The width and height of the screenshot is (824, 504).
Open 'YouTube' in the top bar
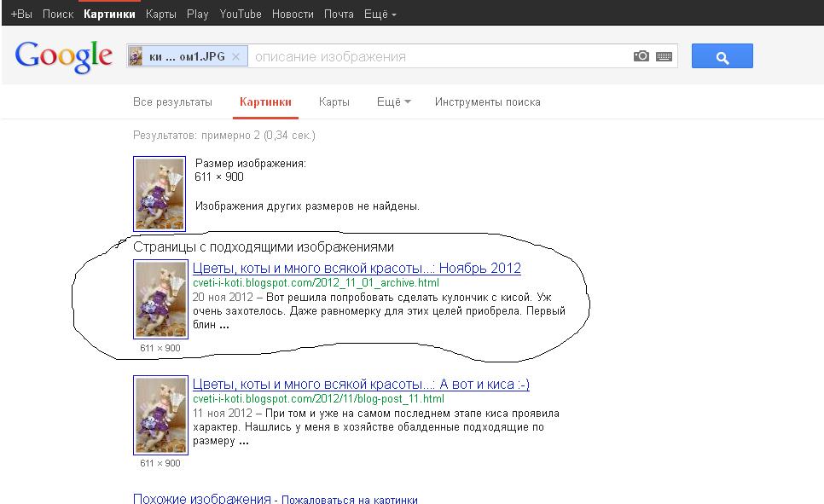(241, 14)
